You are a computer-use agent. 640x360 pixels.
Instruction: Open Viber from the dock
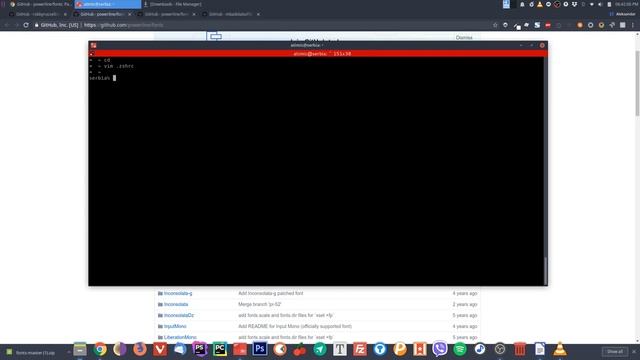pyautogui.click(x=440, y=349)
